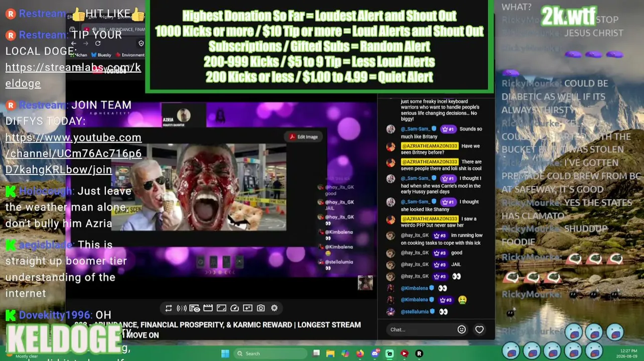Click the fullscreen frame icon in player toolbar
Screen dimensions: 644x361
(x=221, y=308)
